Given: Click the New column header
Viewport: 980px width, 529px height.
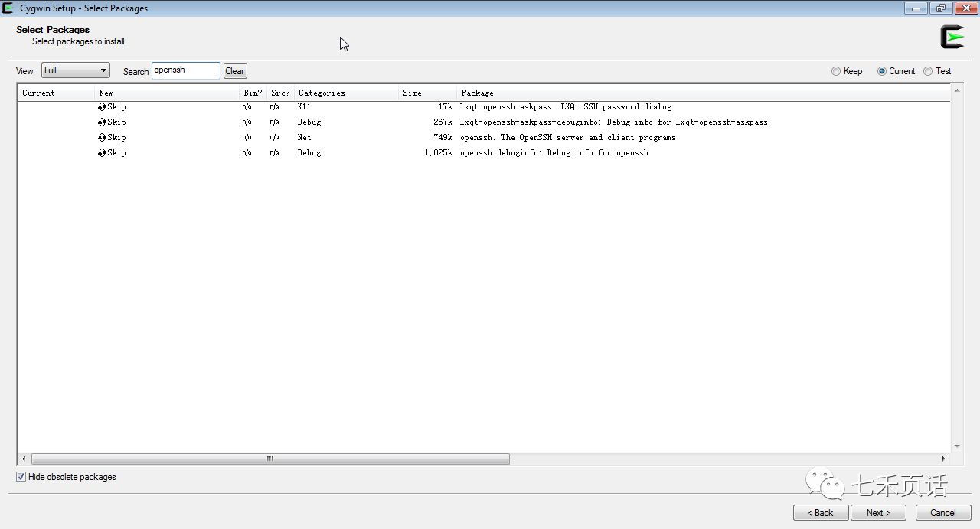Looking at the screenshot, I should (167, 93).
